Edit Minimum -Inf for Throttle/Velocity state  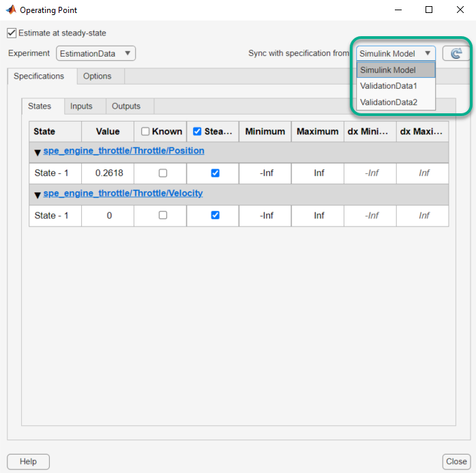265,216
